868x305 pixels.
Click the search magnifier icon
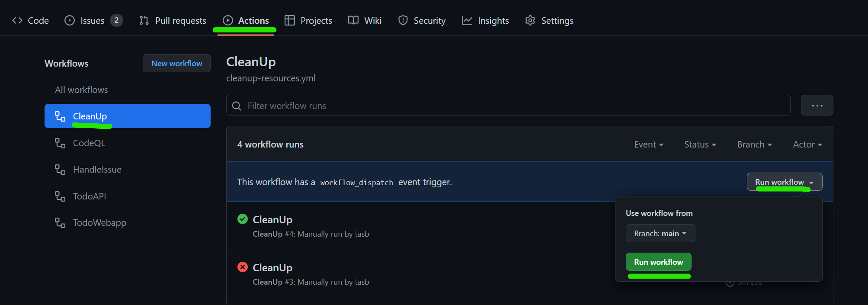click(237, 106)
